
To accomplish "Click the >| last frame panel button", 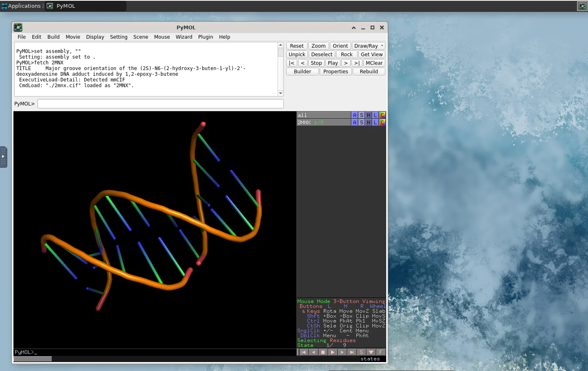I will 357,63.
